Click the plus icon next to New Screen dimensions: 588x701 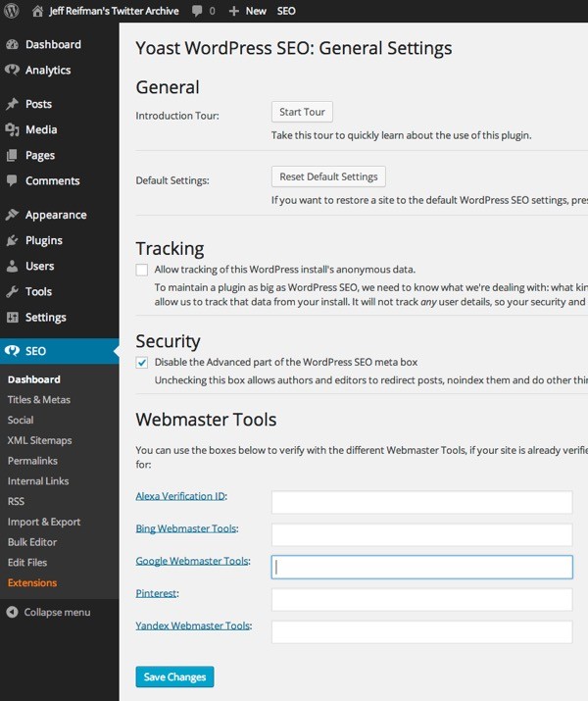click(233, 11)
